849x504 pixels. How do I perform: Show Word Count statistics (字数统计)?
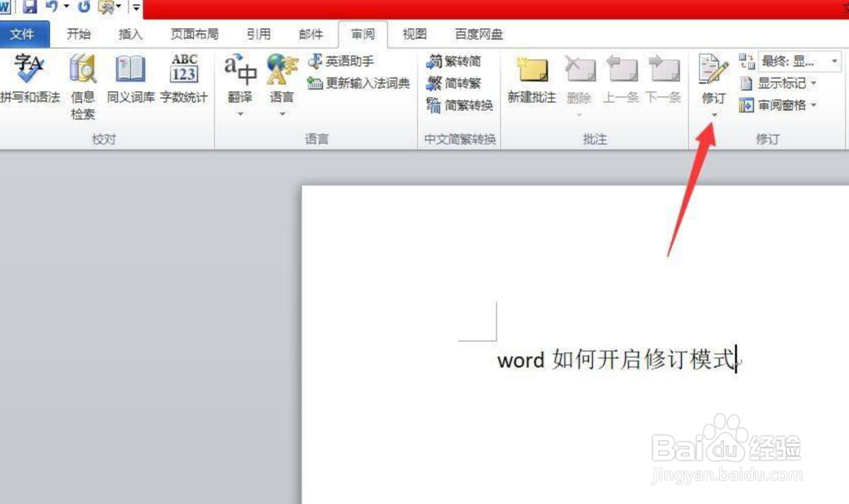[183, 78]
